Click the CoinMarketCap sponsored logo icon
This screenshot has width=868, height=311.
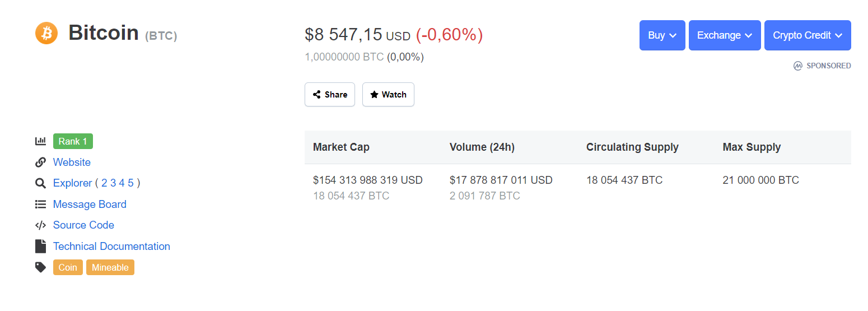[x=798, y=66]
